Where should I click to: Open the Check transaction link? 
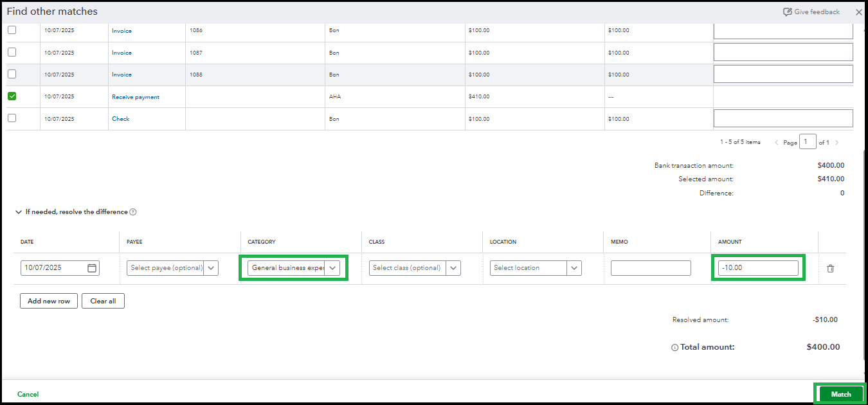click(x=121, y=119)
